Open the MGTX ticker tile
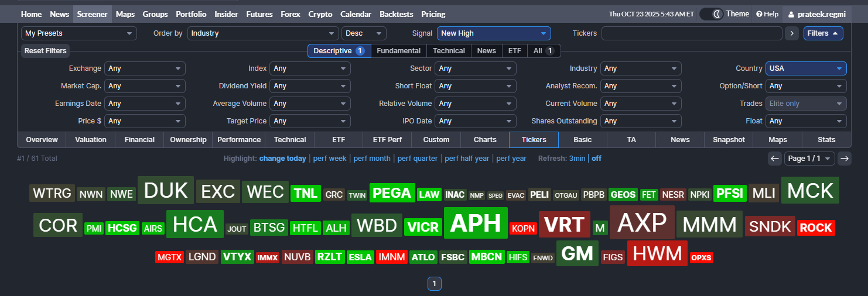Viewport: 868px width, 296px height. pos(170,257)
